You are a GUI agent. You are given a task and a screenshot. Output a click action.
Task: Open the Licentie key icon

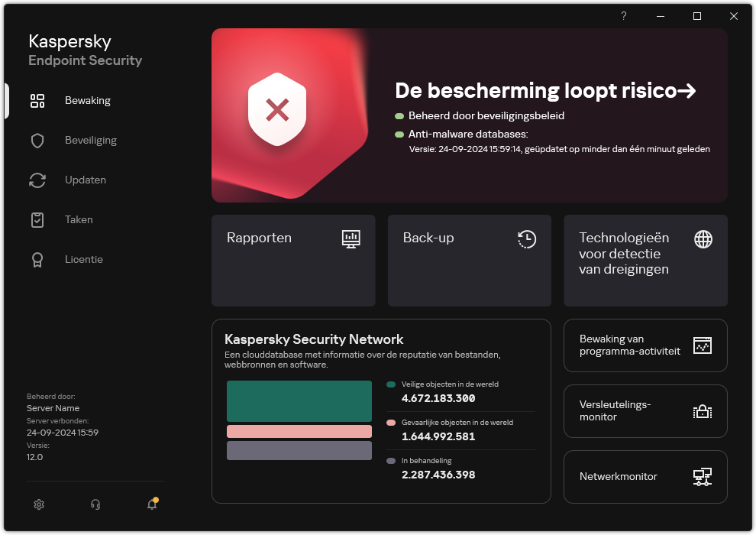(x=37, y=259)
